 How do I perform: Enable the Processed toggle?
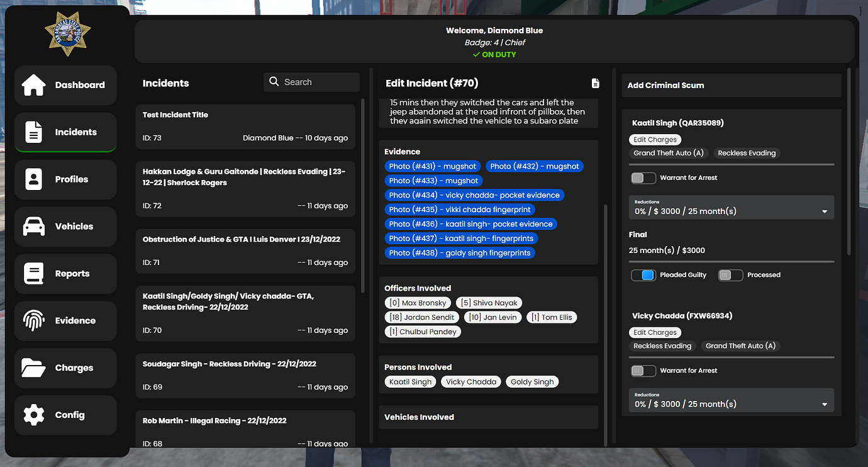[x=730, y=274]
